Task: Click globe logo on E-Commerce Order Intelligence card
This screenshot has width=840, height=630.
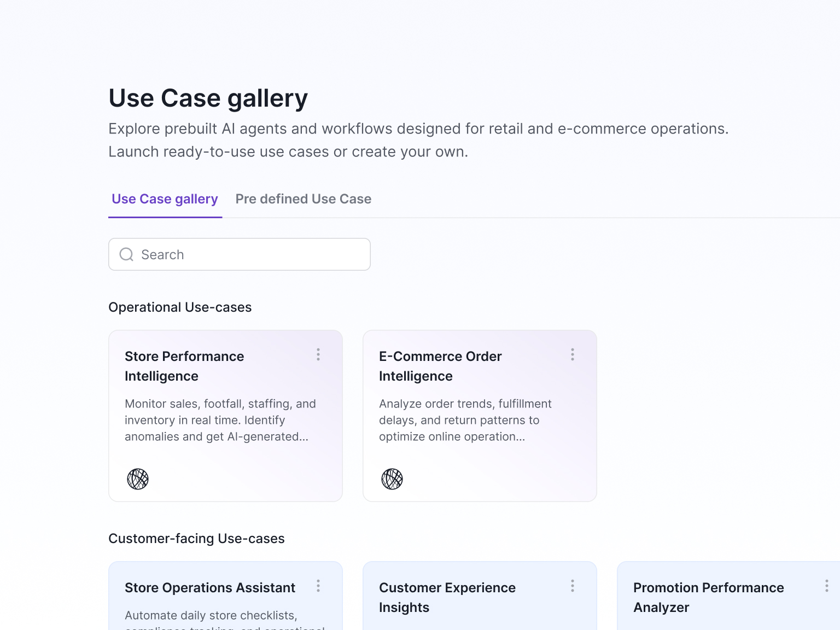Action: point(392,479)
